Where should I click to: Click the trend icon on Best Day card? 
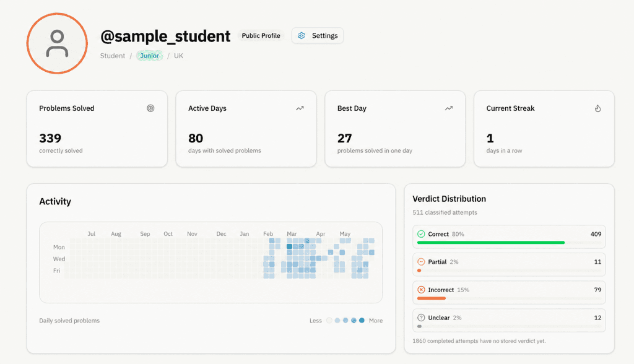(x=449, y=108)
